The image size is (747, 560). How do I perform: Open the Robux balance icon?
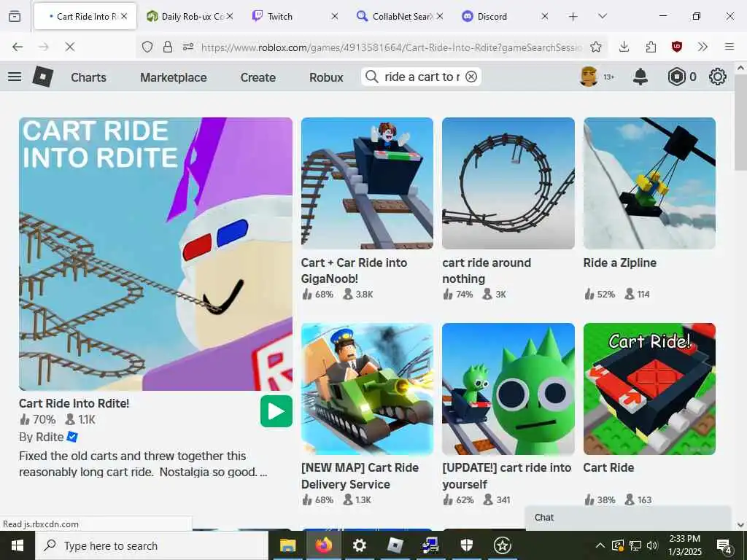pyautogui.click(x=676, y=77)
